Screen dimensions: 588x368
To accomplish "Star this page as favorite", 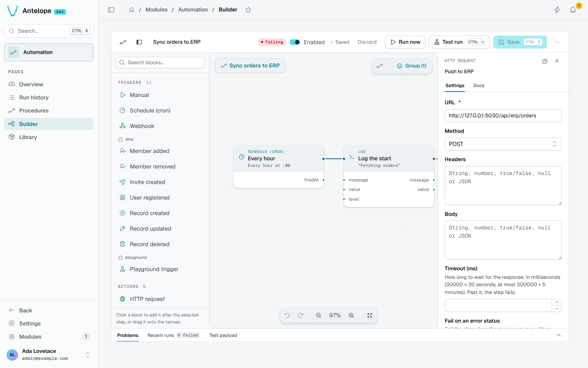I will (x=248, y=10).
